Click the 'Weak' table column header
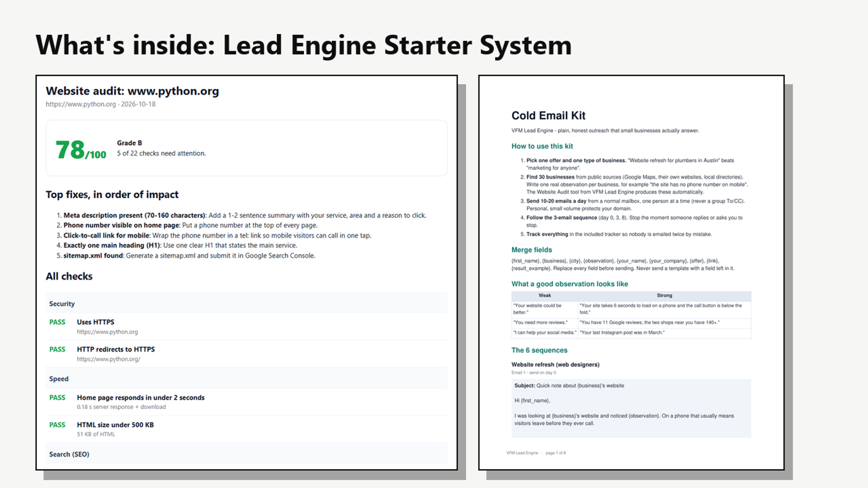 tap(545, 296)
